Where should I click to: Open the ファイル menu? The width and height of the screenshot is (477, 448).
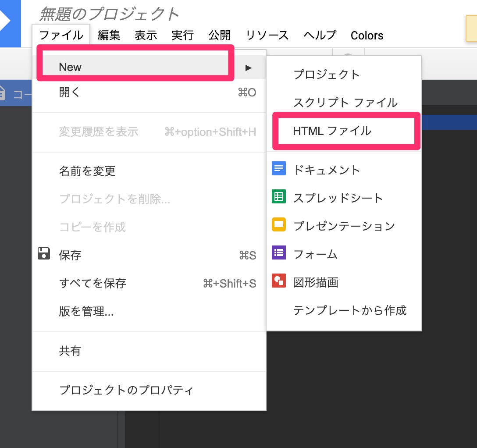pos(61,35)
